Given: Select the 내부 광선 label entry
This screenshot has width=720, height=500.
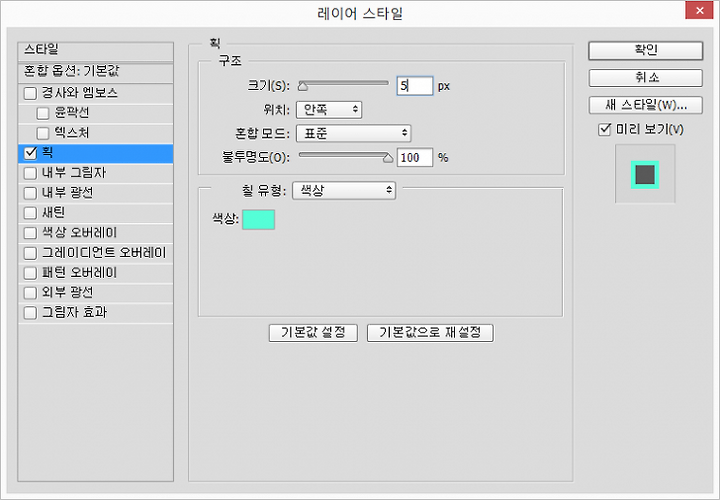Looking at the screenshot, I should tap(68, 192).
